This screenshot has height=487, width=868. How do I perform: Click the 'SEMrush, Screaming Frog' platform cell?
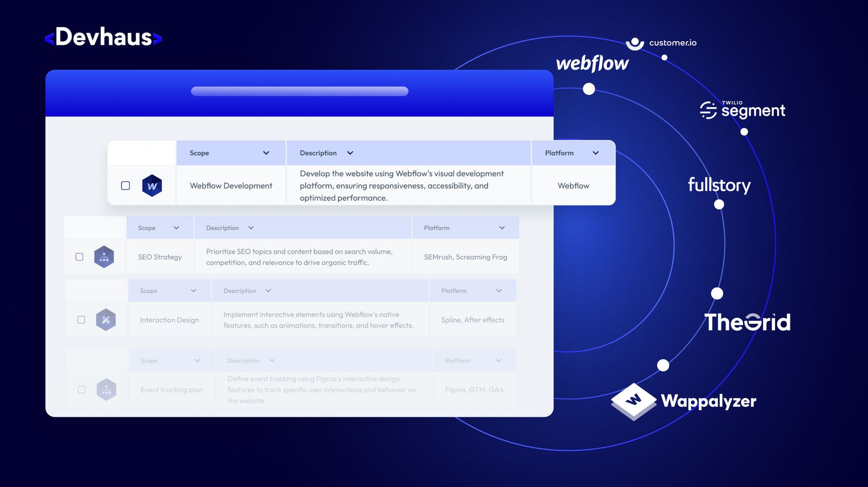pyautogui.click(x=465, y=257)
